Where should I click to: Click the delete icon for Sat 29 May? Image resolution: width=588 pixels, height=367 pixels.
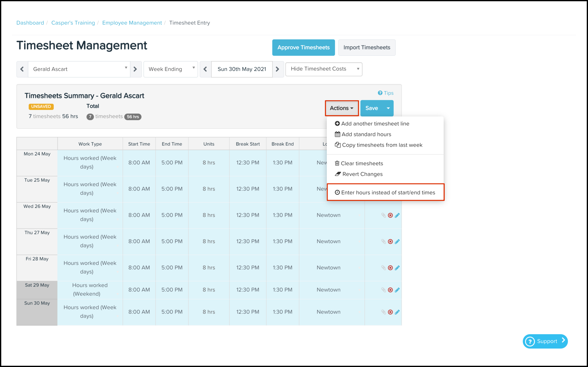[390, 290]
